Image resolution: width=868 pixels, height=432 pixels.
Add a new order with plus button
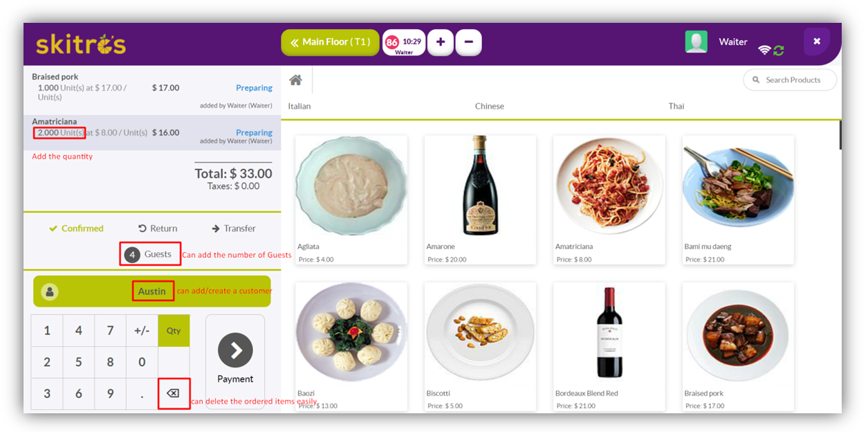point(441,42)
